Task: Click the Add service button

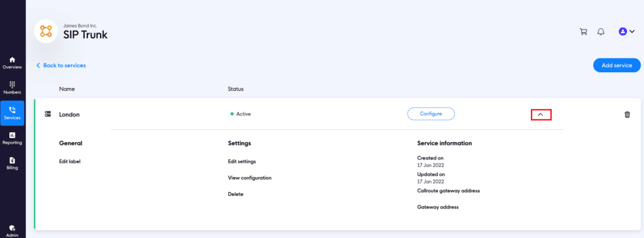Action: click(617, 65)
